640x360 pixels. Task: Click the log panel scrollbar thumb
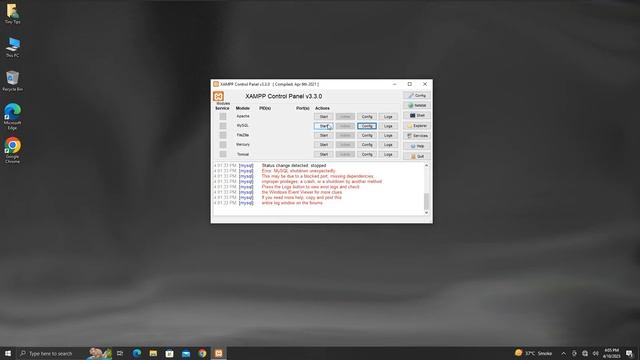pyautogui.click(x=427, y=201)
